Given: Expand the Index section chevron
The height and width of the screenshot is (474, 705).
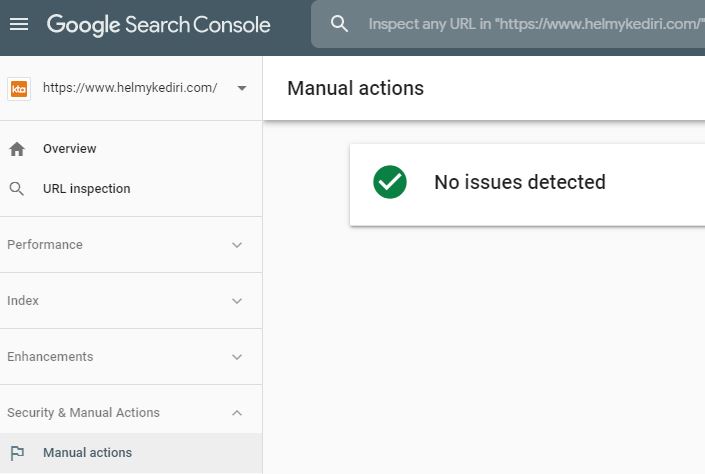Looking at the screenshot, I should [x=237, y=301].
